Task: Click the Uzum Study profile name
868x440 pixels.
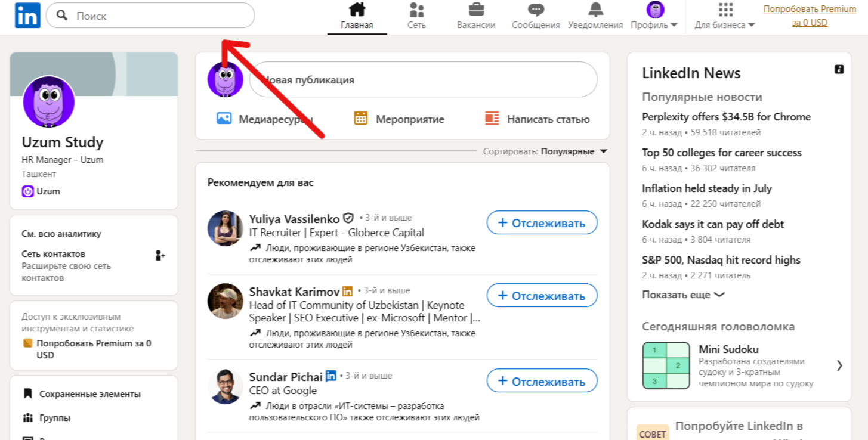Action: coord(63,142)
